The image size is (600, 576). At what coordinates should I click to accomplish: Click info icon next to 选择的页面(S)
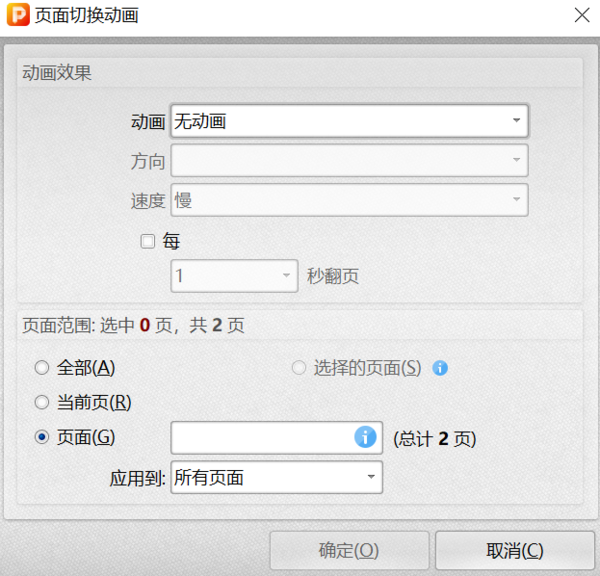pyautogui.click(x=440, y=368)
